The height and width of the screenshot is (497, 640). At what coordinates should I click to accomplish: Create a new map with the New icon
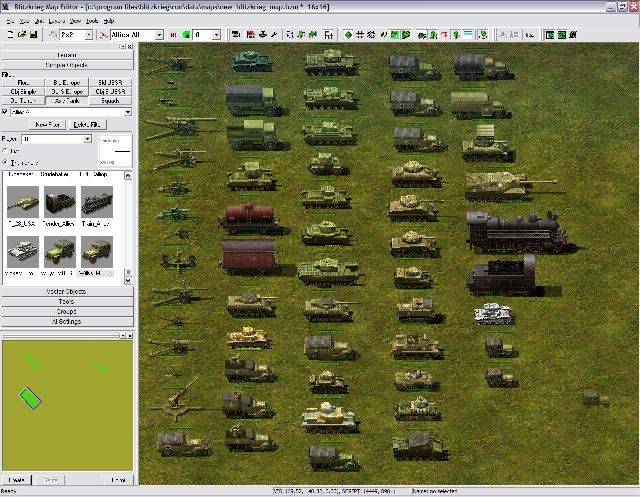click(x=8, y=35)
